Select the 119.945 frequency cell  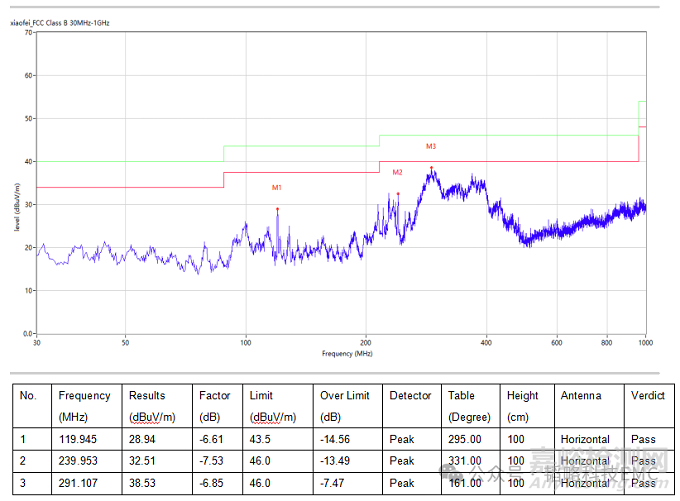pos(78,437)
